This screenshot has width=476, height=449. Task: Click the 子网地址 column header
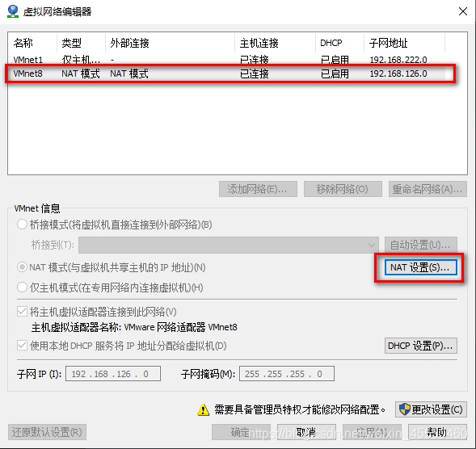point(404,43)
